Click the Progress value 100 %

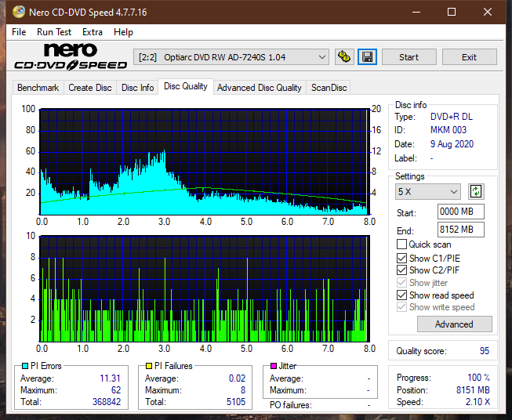(479, 378)
